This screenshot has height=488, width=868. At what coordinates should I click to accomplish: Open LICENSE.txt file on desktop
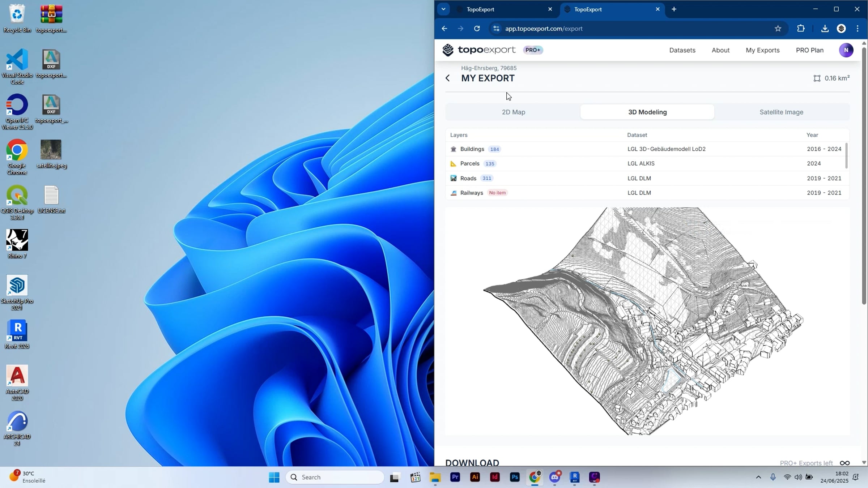pyautogui.click(x=51, y=199)
